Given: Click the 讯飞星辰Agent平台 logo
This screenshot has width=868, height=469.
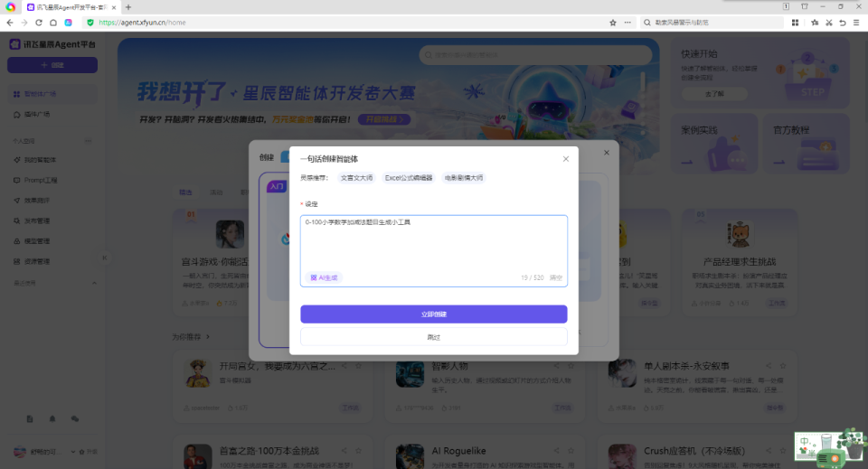Looking at the screenshot, I should [52, 44].
